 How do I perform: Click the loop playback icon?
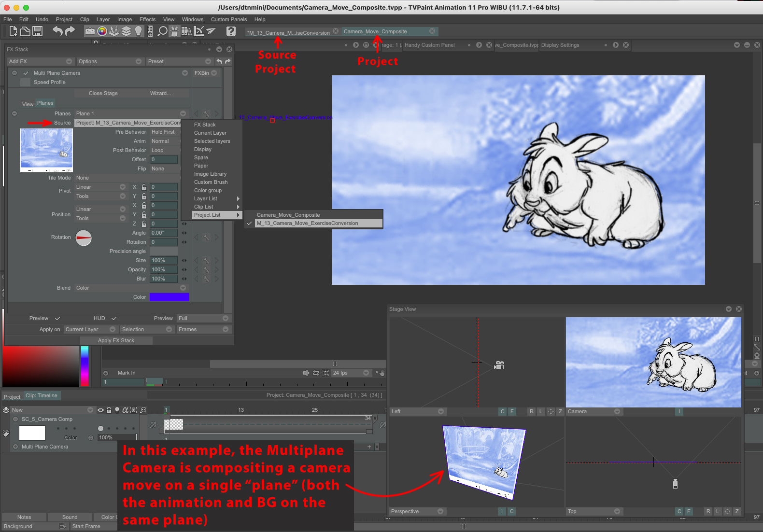coord(316,373)
